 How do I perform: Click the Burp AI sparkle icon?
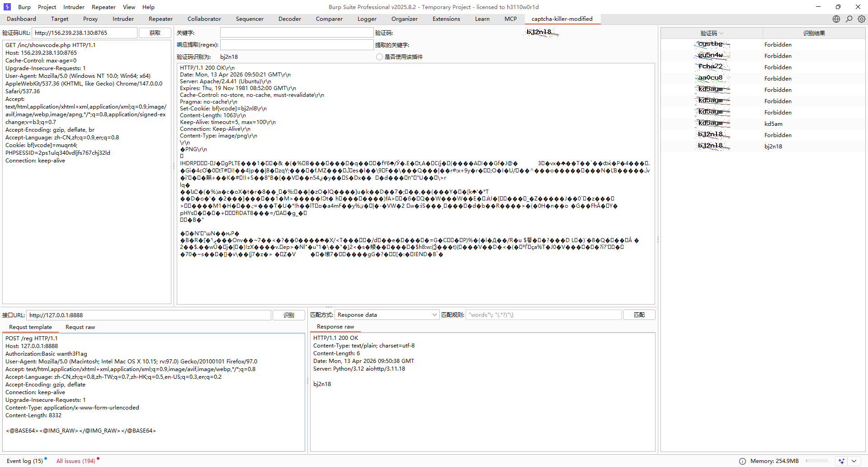pos(841,461)
